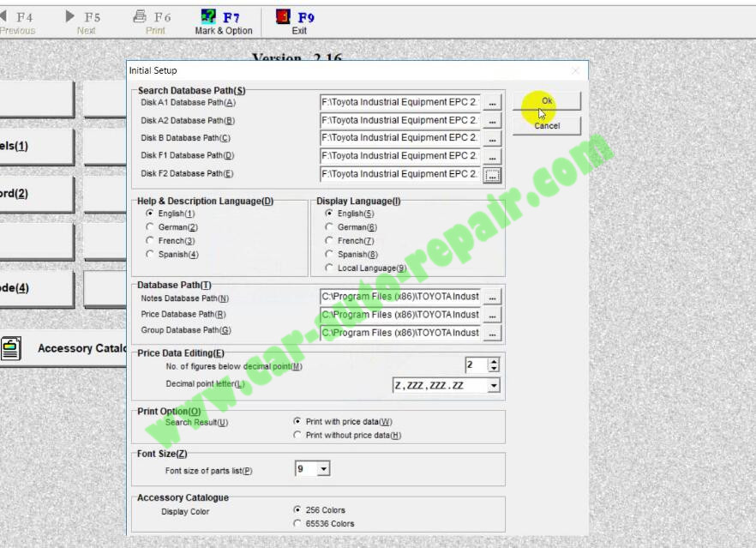Screen dimensions: 756x548
Task: Open the parts list font size dropdown
Action: (x=324, y=468)
